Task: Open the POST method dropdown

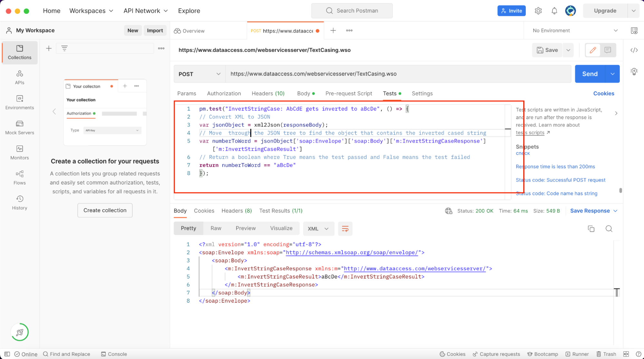Action: 199,74
